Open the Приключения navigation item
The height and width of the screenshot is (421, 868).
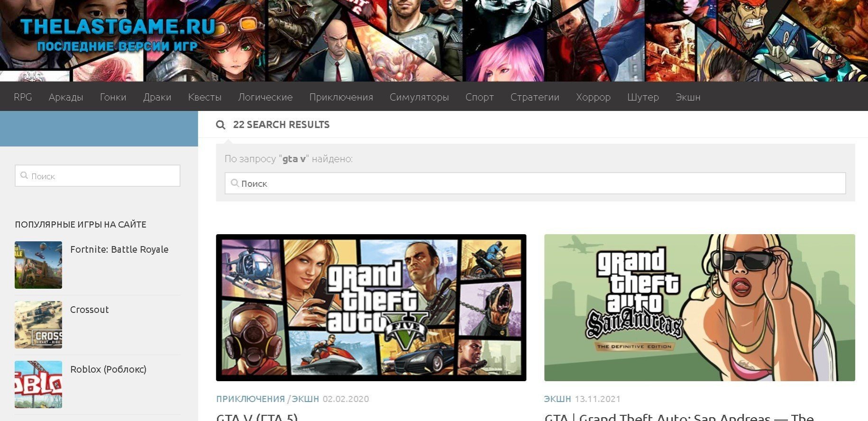(x=341, y=97)
